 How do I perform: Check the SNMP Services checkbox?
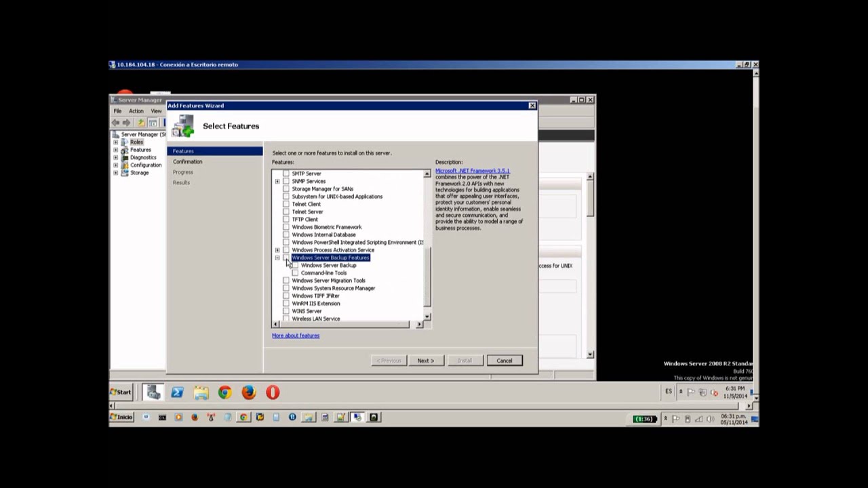tap(286, 182)
